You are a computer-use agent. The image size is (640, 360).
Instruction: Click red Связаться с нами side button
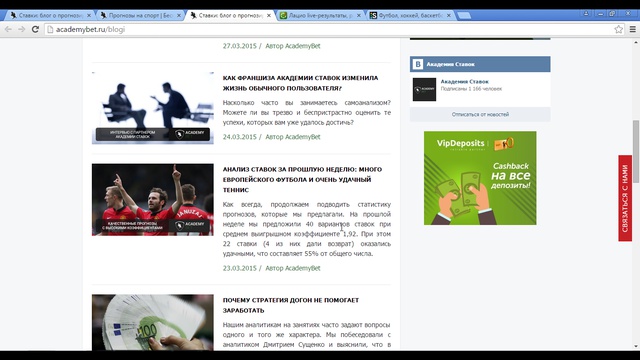625,198
